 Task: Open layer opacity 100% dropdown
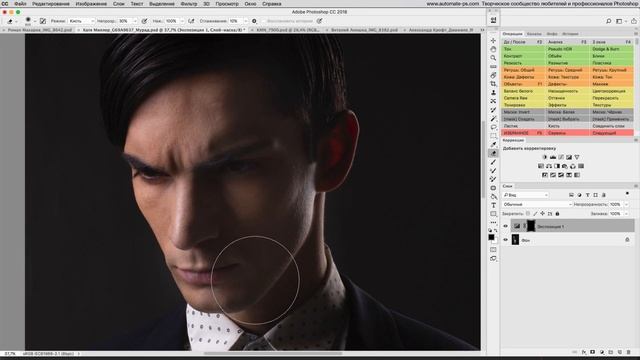point(627,204)
